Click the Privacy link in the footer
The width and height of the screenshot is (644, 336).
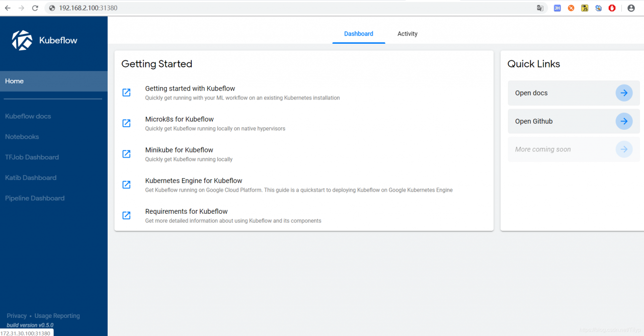click(x=17, y=316)
